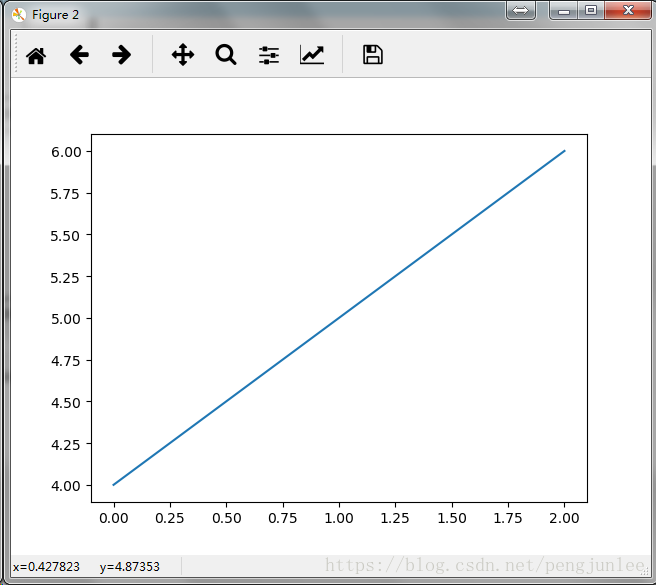Viewport: 656px width, 585px height.
Task: Close the Figure 2 window
Action: (x=628, y=10)
